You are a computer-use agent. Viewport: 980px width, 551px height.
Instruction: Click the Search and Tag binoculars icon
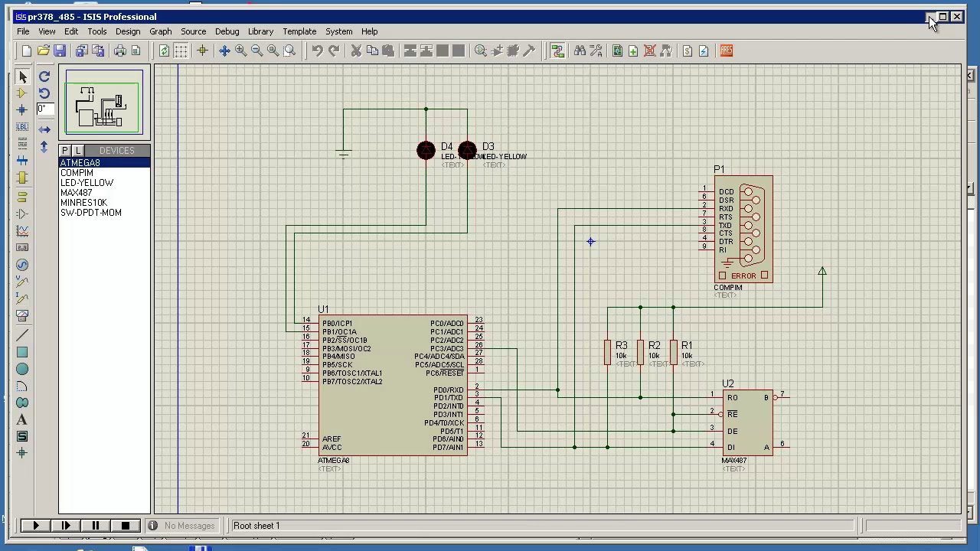pyautogui.click(x=580, y=51)
